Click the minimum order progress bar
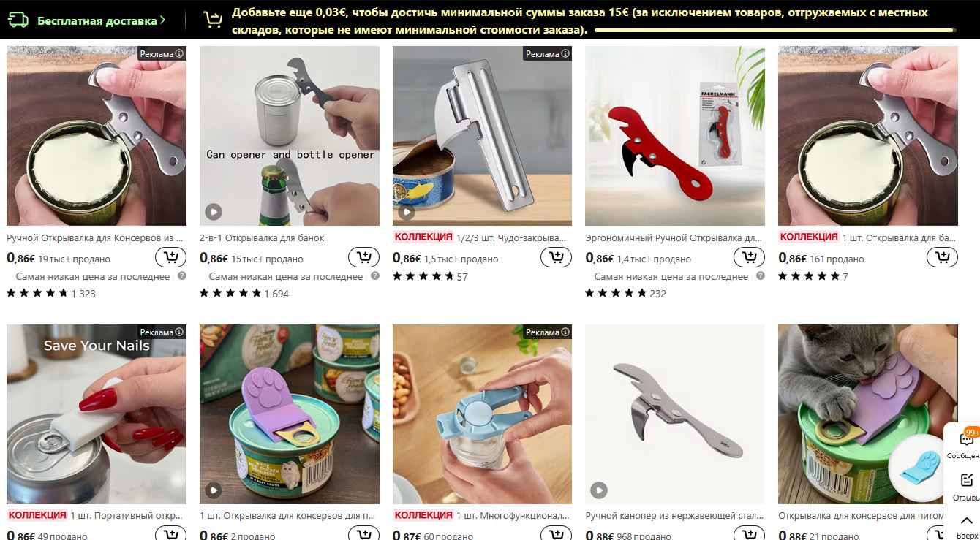The width and height of the screenshot is (980, 540). click(x=775, y=31)
